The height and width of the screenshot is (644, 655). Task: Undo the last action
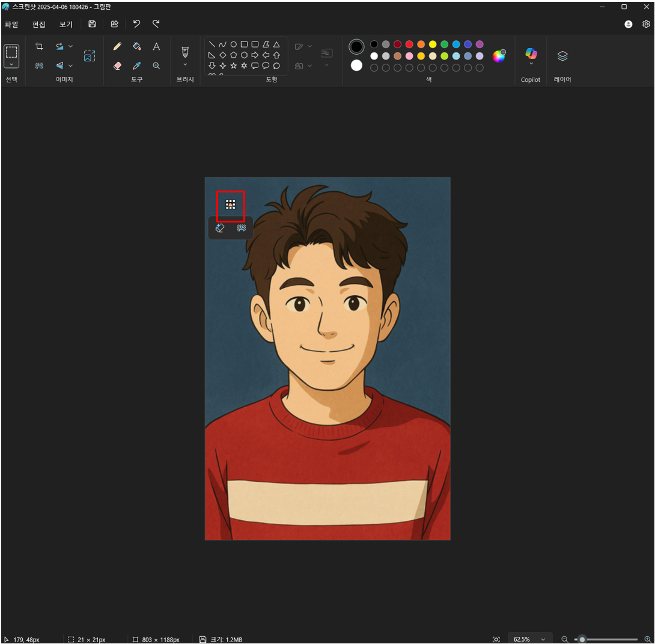[136, 24]
